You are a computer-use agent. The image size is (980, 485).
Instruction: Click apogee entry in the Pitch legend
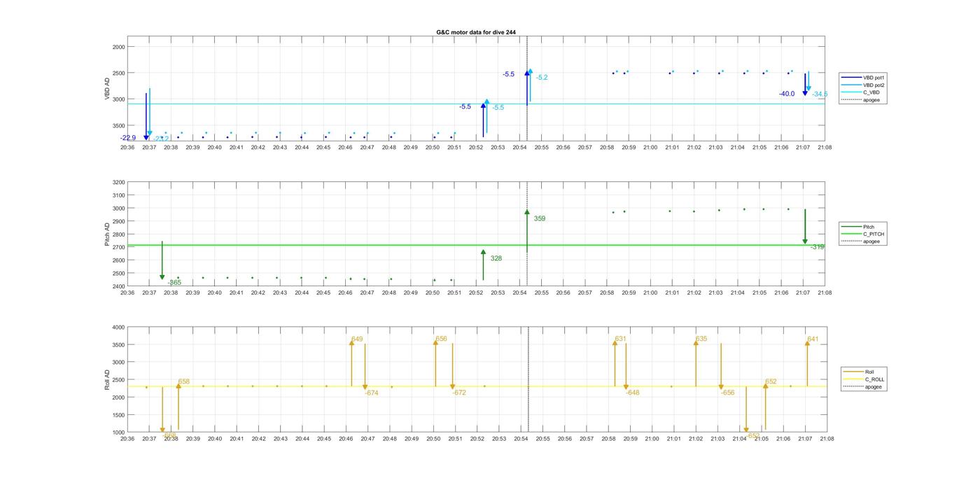861,241
